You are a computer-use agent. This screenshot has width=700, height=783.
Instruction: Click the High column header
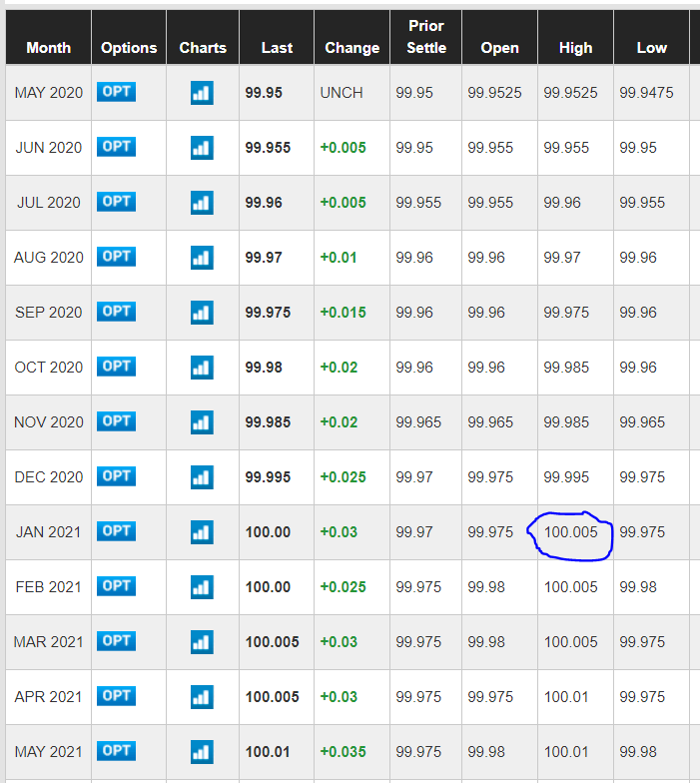coord(575,38)
